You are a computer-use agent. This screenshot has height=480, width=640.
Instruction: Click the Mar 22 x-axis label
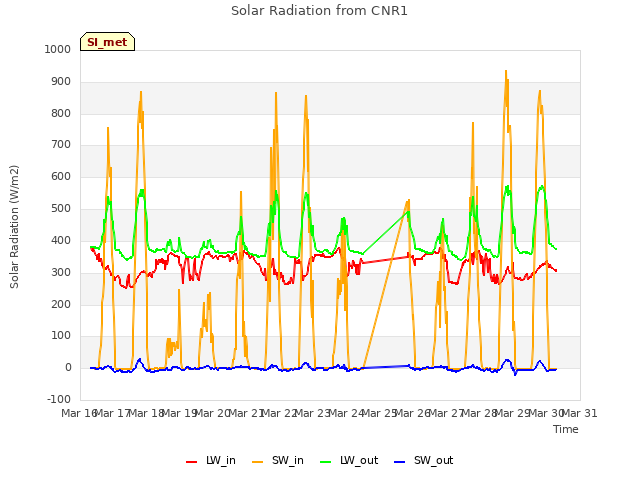(x=279, y=413)
